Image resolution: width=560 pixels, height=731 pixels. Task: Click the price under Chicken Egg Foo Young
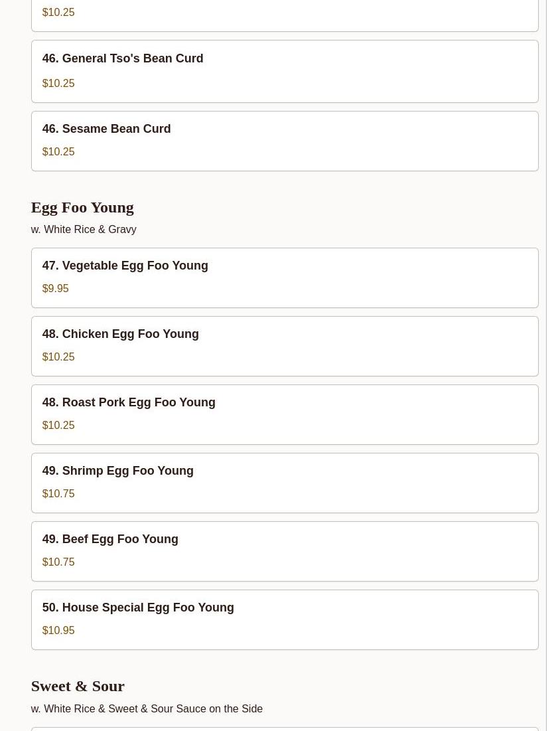58,357
